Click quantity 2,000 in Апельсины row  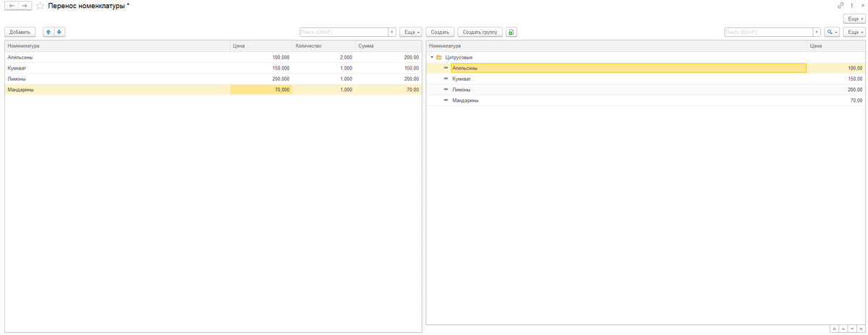click(324, 57)
